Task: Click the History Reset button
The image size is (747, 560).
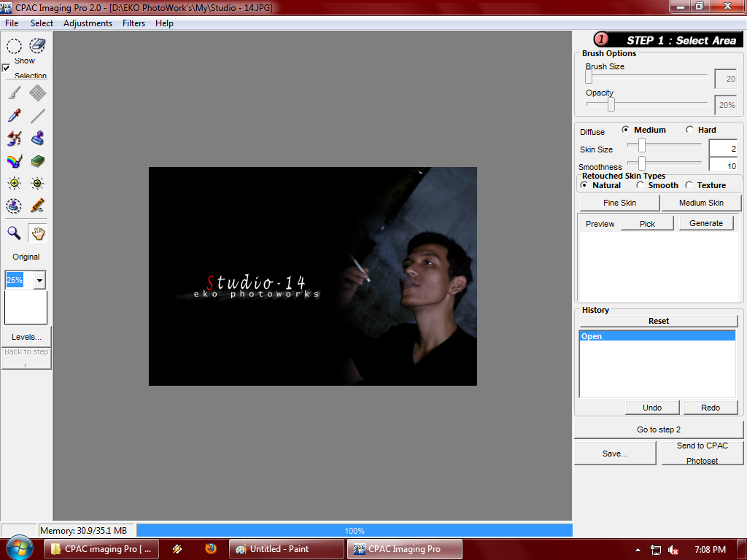Action: click(x=659, y=321)
